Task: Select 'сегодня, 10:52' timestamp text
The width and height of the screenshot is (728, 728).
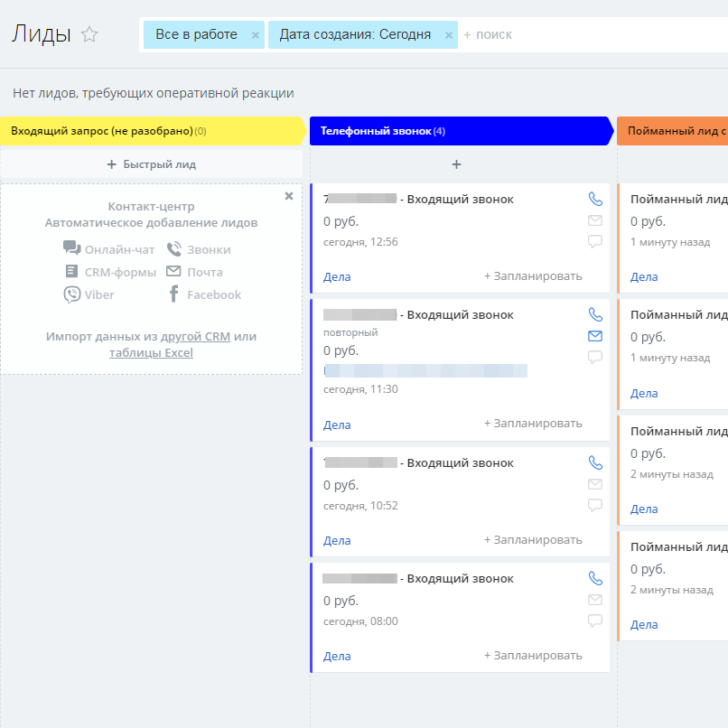Action: [360, 506]
